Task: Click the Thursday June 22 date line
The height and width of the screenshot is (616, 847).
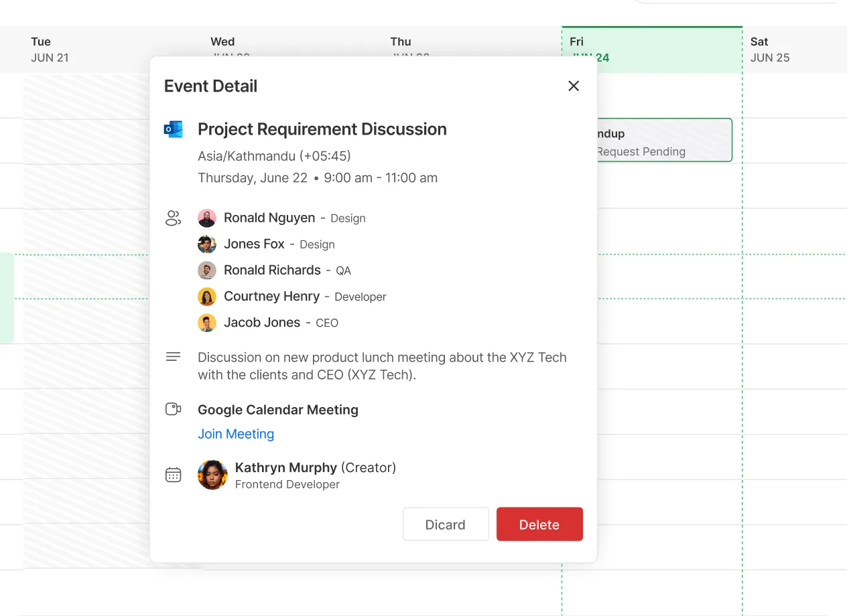Action: pos(318,177)
